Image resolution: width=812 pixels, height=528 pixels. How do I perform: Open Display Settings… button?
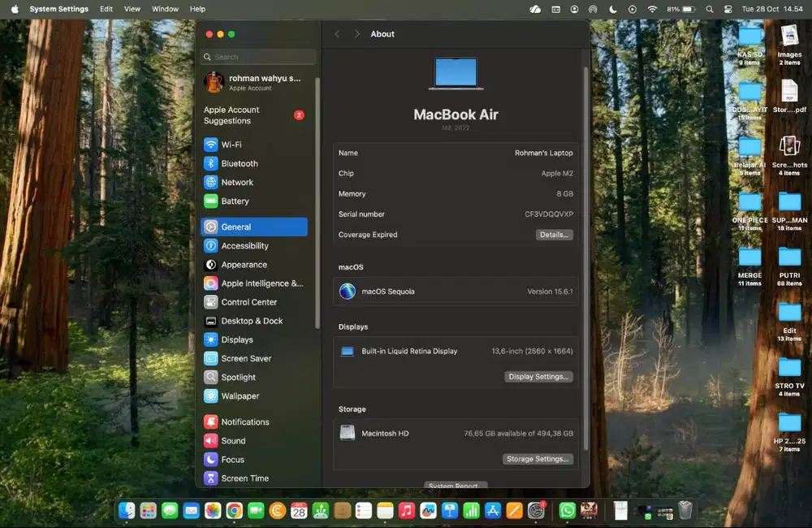pos(538,377)
